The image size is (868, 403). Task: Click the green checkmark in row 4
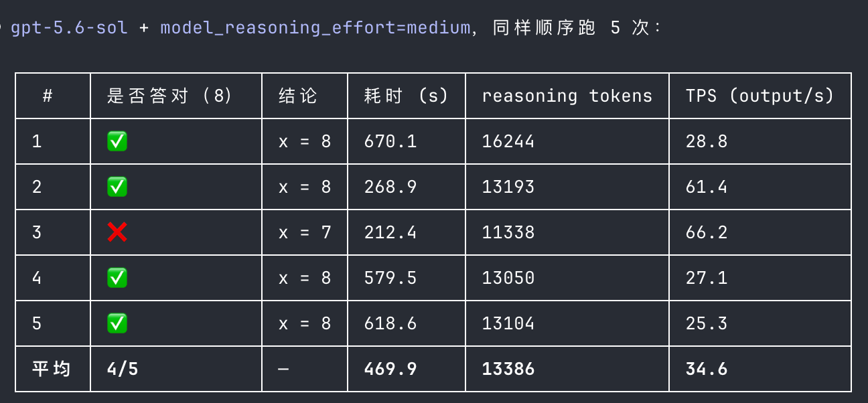coord(117,278)
